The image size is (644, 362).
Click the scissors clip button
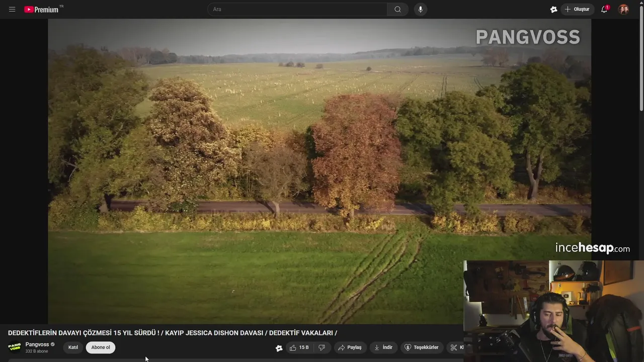[x=454, y=347]
